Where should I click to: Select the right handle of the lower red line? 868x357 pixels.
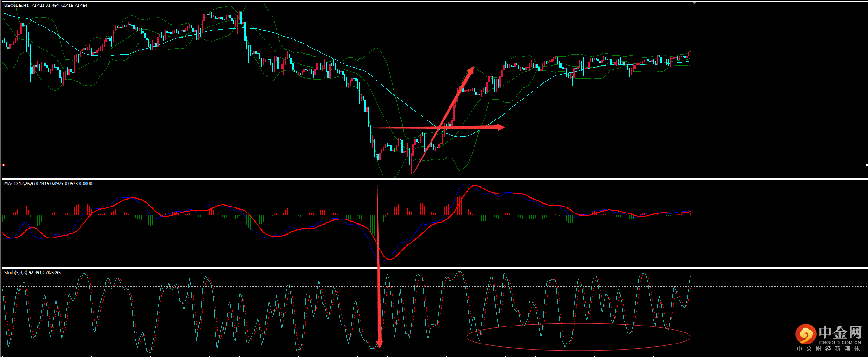866,165
